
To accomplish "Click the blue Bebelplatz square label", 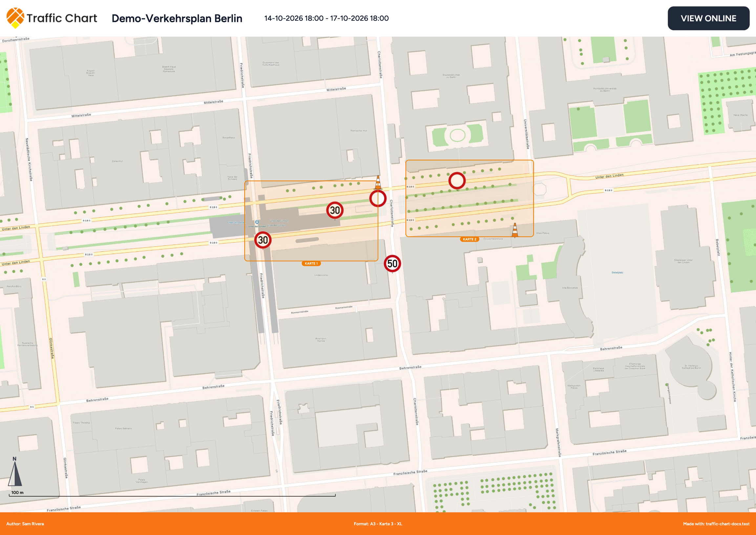I will tap(618, 272).
